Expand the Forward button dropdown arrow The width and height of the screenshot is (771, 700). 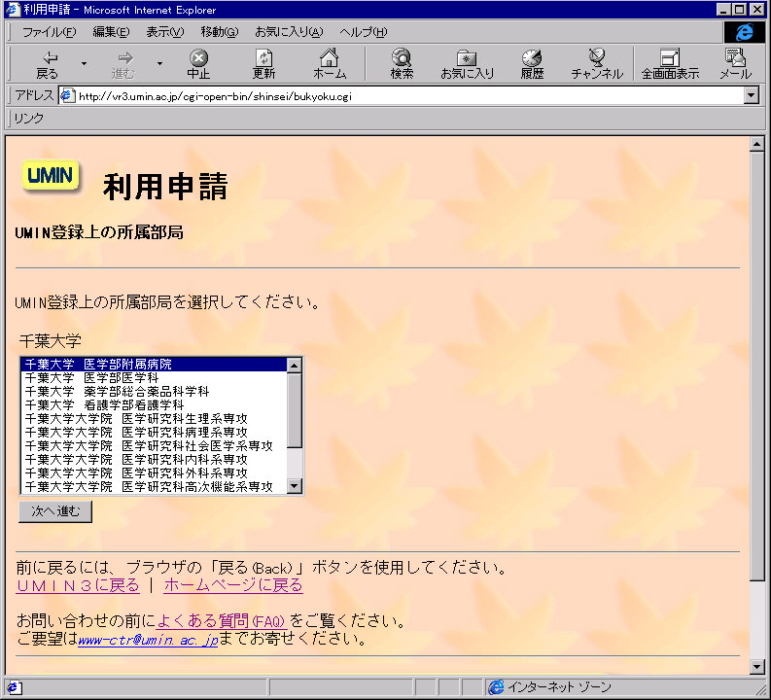pos(159,64)
